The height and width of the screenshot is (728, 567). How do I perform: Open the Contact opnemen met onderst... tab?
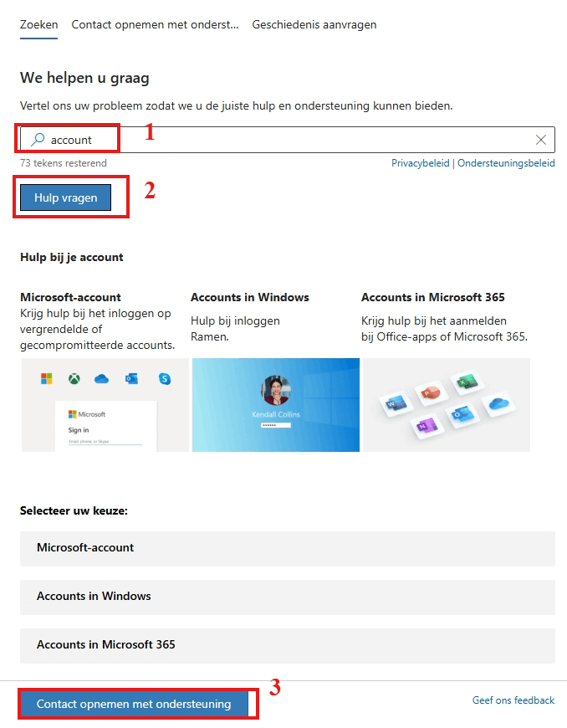[x=155, y=24]
